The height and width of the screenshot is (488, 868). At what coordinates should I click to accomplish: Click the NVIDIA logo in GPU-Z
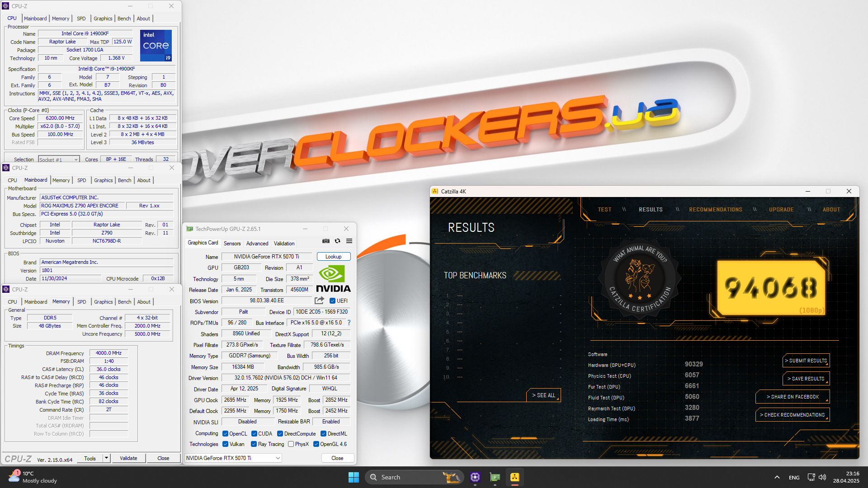[x=333, y=278]
